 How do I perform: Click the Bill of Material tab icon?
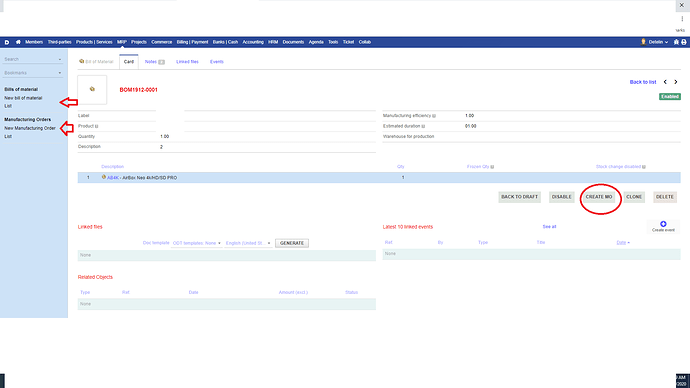(81, 61)
